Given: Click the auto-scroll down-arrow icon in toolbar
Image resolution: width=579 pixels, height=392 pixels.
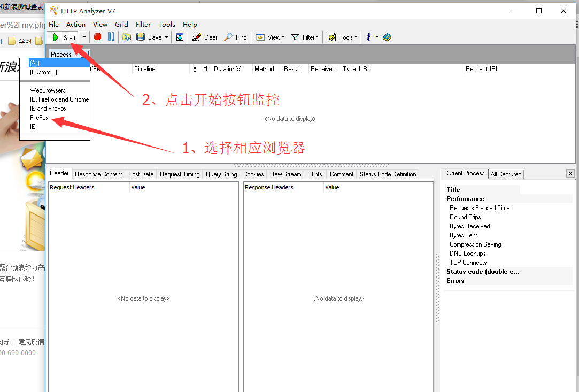Looking at the screenshot, I should [180, 37].
